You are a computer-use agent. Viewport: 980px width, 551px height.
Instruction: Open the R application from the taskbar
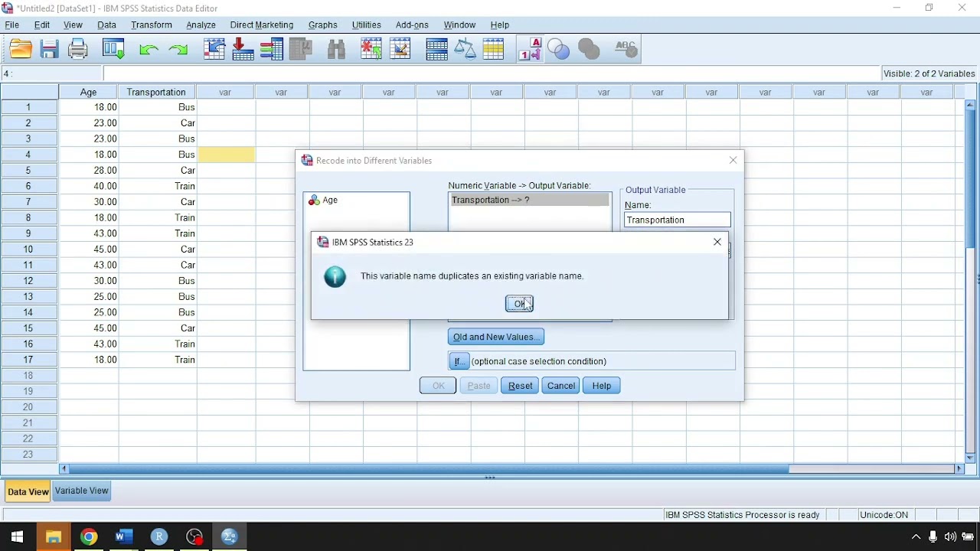(159, 536)
